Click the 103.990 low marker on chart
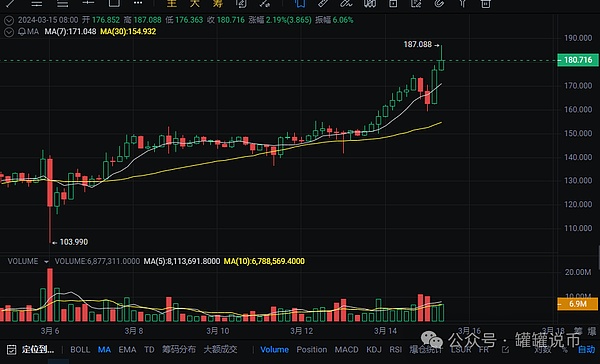 coord(74,242)
